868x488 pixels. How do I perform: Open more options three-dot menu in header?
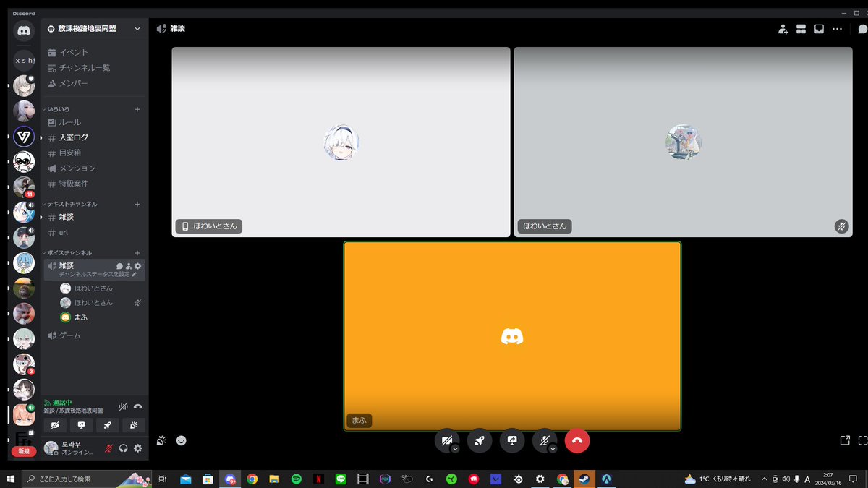837,29
